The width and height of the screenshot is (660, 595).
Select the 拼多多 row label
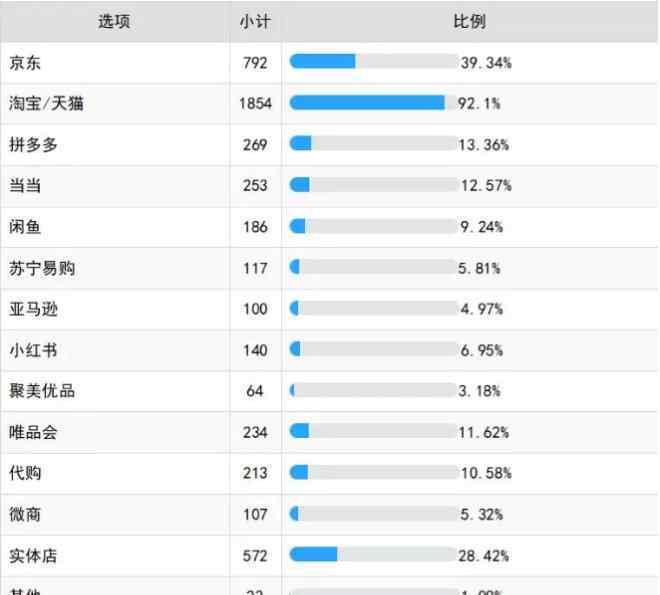pos(33,144)
